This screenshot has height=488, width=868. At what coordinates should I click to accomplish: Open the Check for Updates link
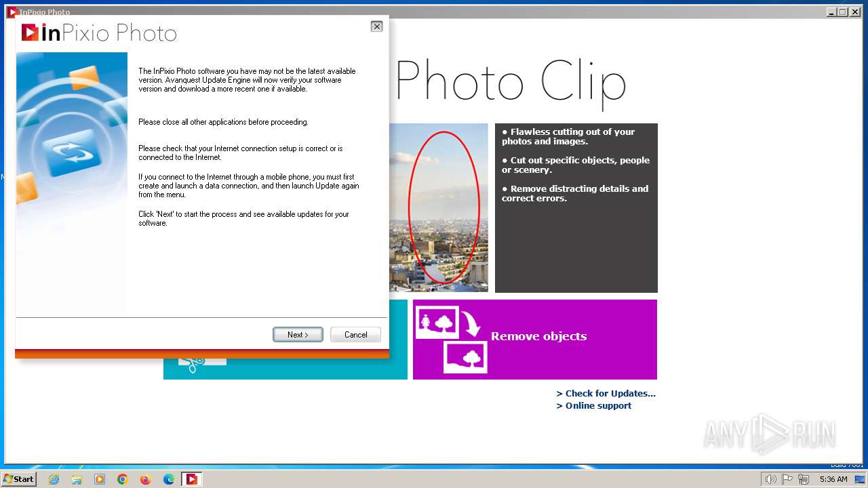coord(606,393)
